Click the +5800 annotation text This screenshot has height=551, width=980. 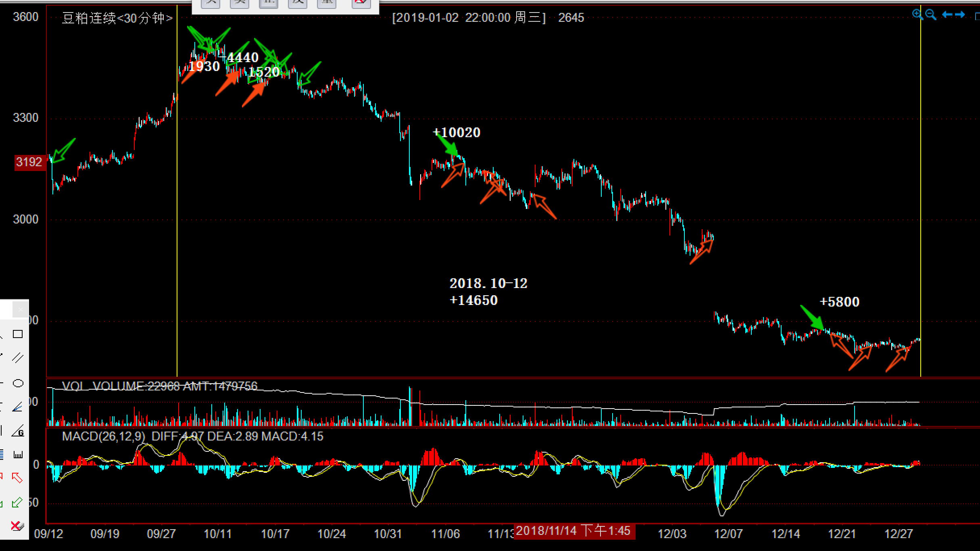840,302
